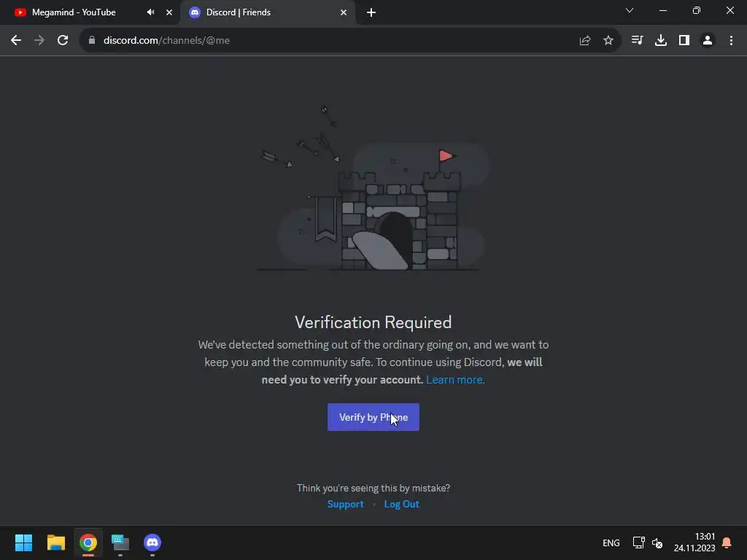Switch the ENG input language indicator

[x=611, y=542]
